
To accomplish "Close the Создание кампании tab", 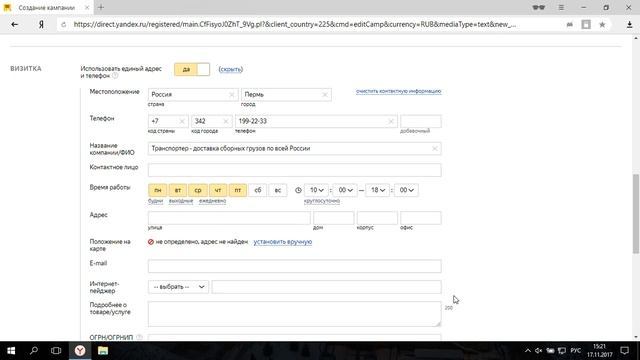I will click(87, 7).
